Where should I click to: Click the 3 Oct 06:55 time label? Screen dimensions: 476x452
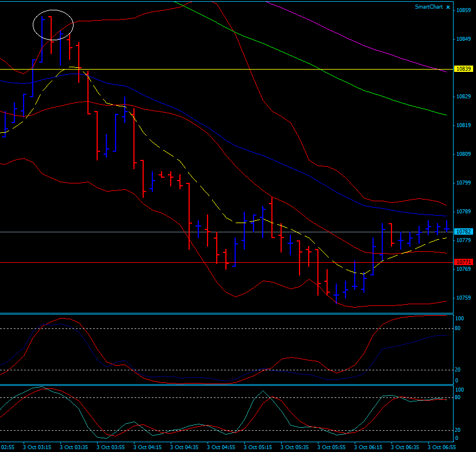(x=442, y=447)
